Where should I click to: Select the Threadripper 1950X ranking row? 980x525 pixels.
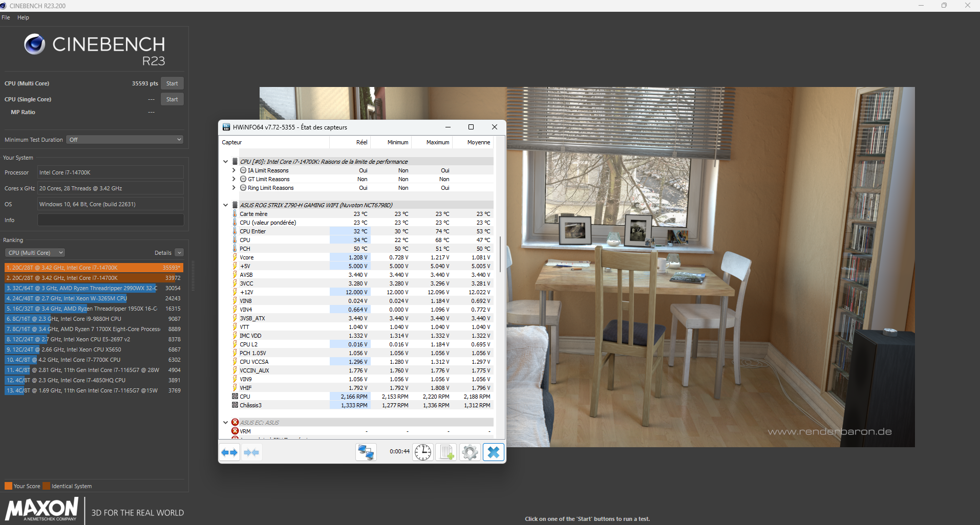coord(94,309)
